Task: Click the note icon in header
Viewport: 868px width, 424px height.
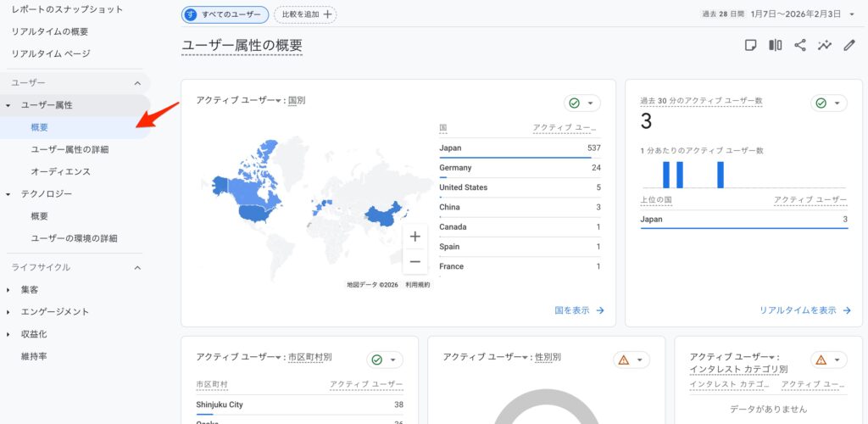Action: [x=750, y=46]
